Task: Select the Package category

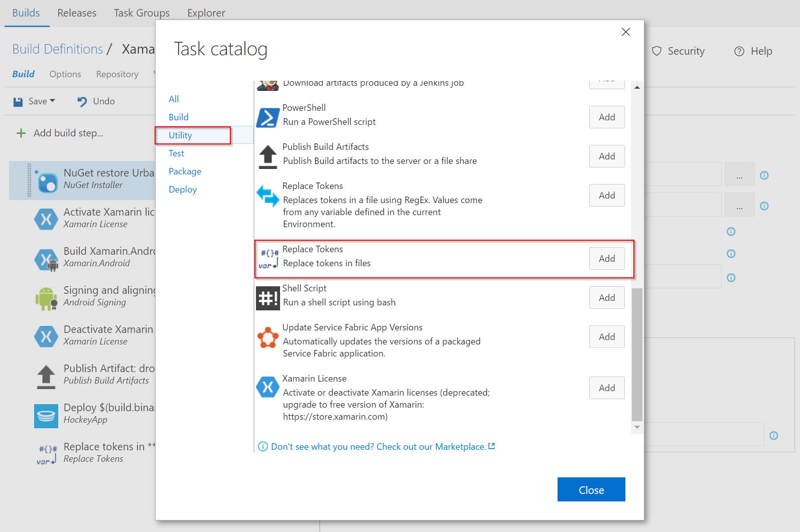Action: pyautogui.click(x=185, y=171)
